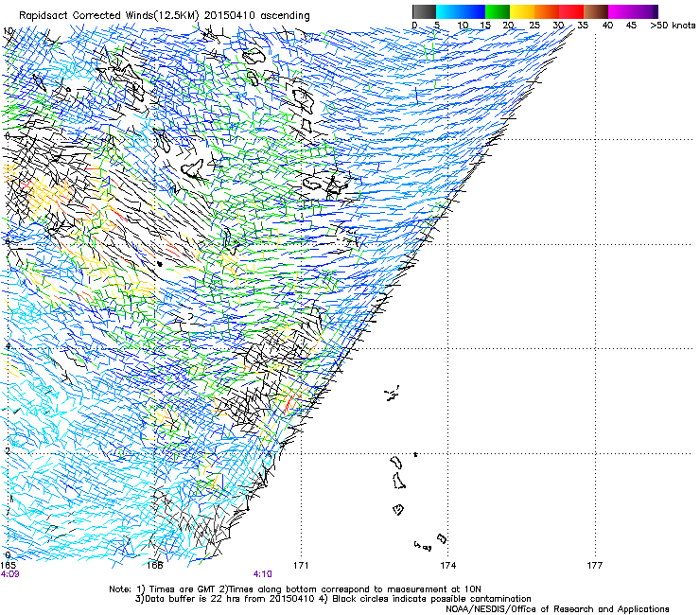Click the '168' longitude axis label
This screenshot has height=615, width=700.
154,566
